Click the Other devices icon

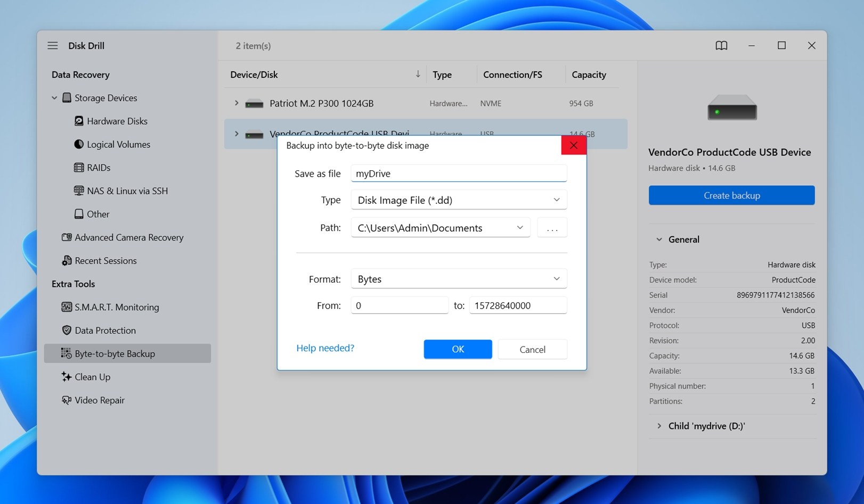click(x=79, y=214)
